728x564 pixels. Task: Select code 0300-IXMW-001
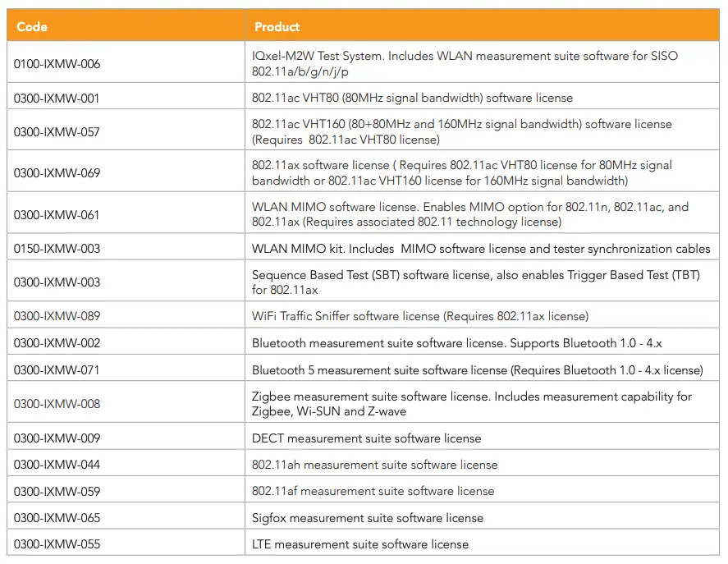tap(57, 99)
